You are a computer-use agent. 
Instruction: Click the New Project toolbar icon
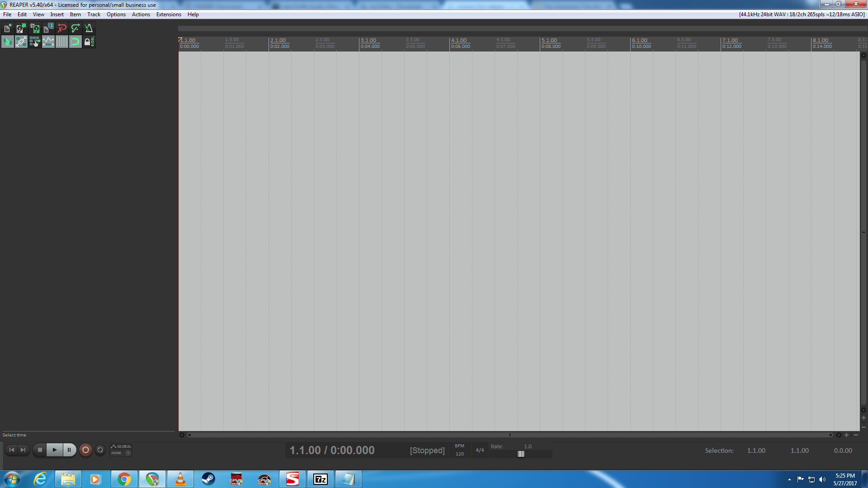[x=8, y=28]
